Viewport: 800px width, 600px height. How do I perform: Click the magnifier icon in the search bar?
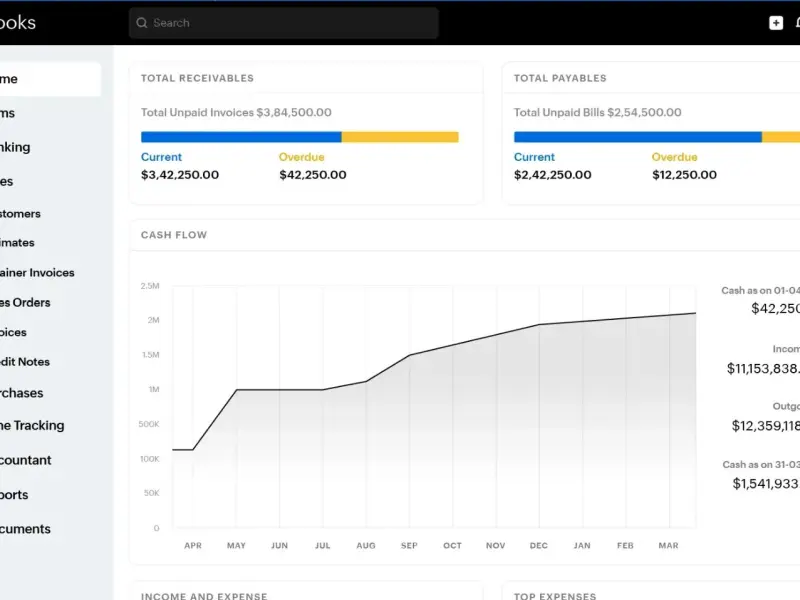point(142,23)
